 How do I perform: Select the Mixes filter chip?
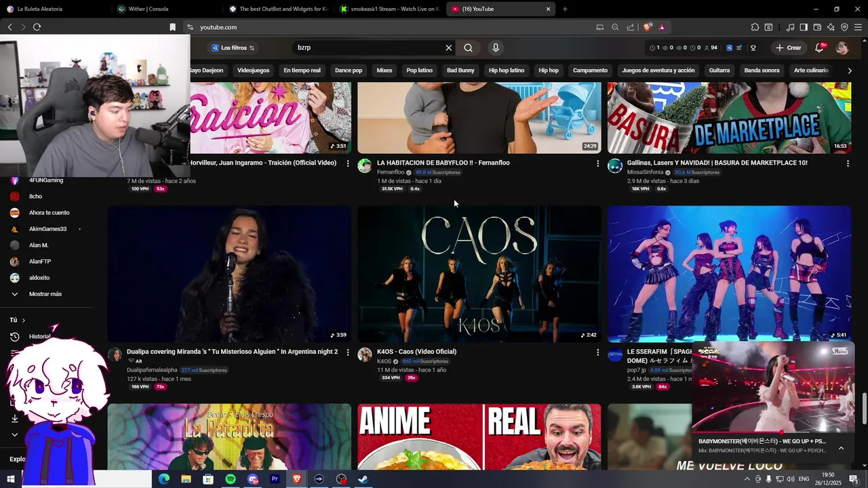[384, 70]
